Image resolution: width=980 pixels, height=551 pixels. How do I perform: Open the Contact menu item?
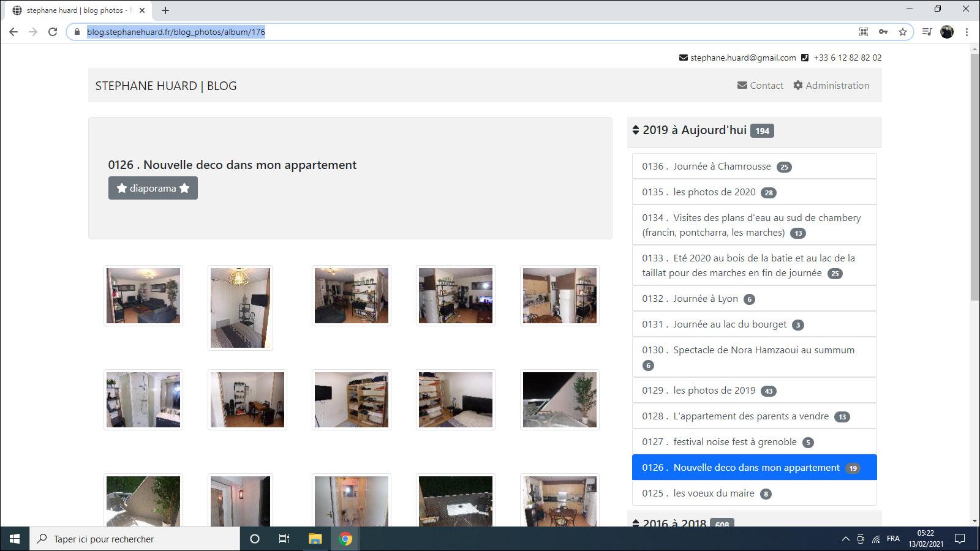pos(760,86)
